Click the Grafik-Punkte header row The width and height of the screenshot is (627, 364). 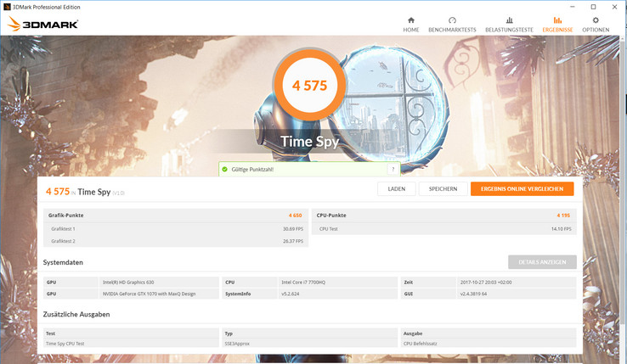[x=176, y=216]
